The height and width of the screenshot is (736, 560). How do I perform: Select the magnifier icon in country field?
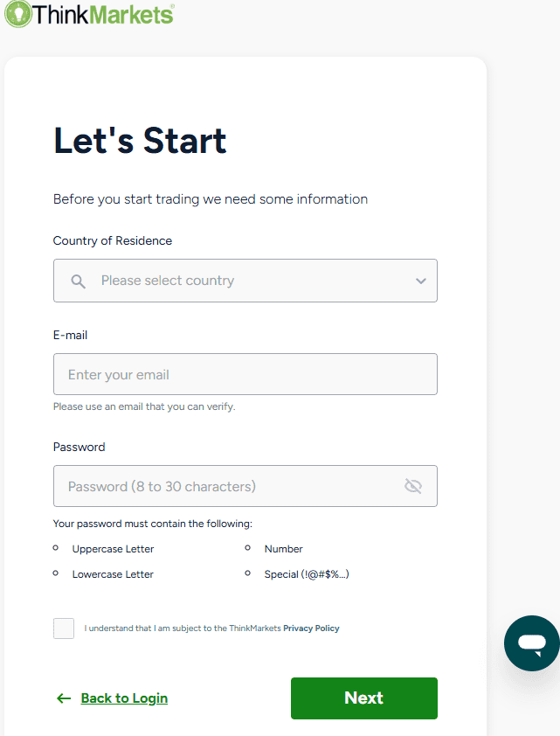(77, 281)
